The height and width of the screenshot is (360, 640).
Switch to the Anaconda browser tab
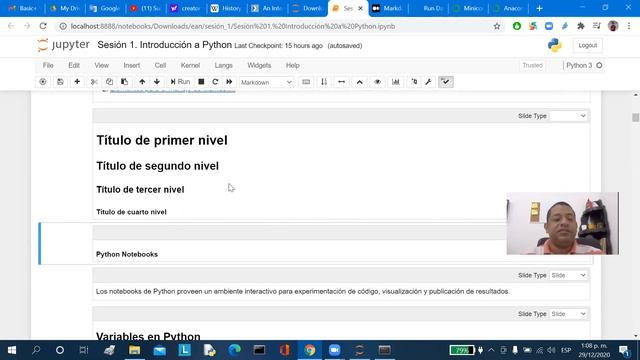508,8
